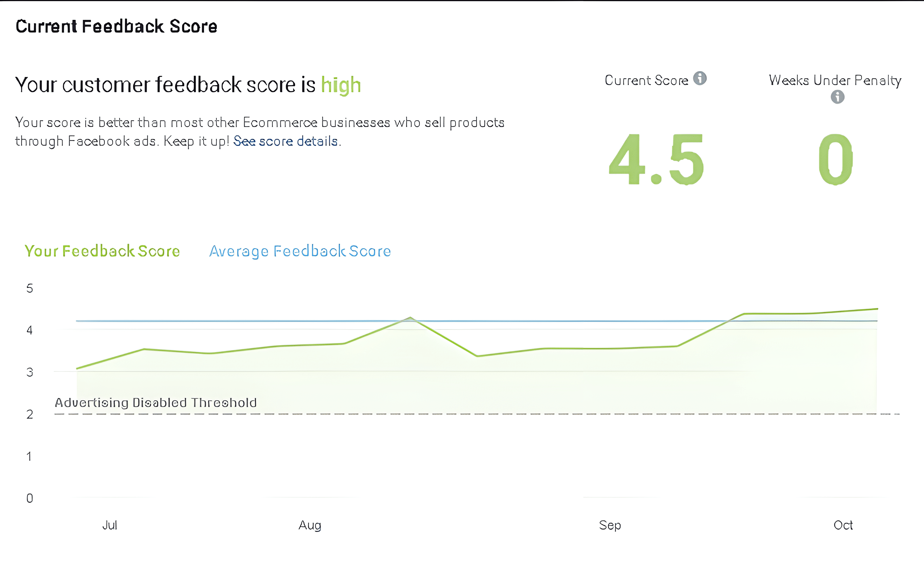Click the green word high in headline
This screenshot has height=574, width=924.
[341, 85]
